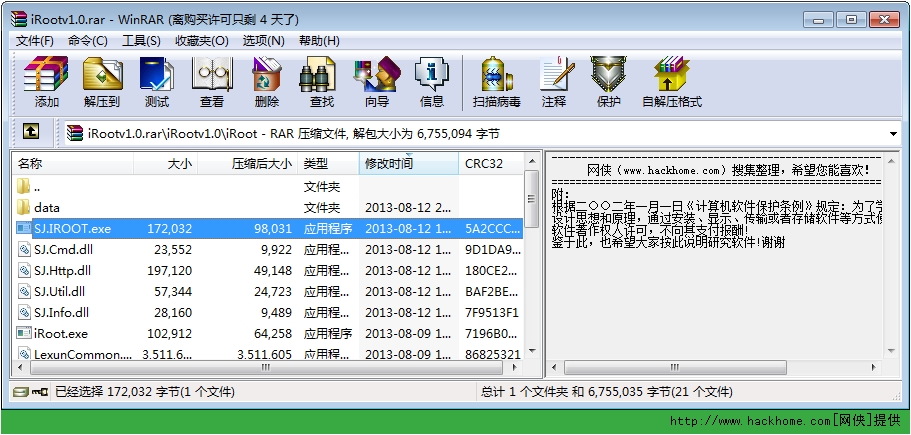
Task: Sort by Packed Size (压缩后大小) column
Action: point(248,164)
